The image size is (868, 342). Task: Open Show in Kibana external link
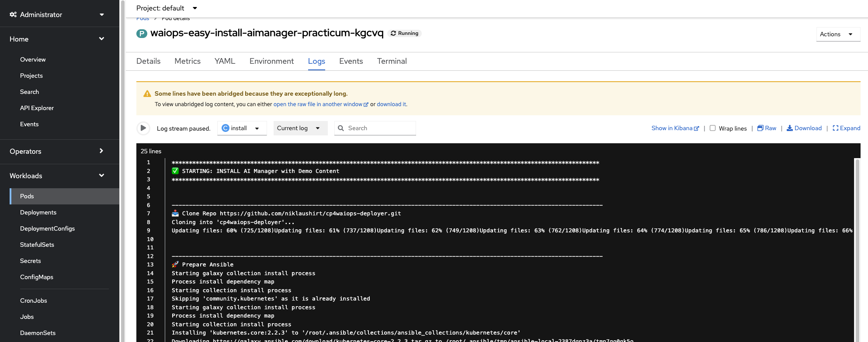point(675,128)
